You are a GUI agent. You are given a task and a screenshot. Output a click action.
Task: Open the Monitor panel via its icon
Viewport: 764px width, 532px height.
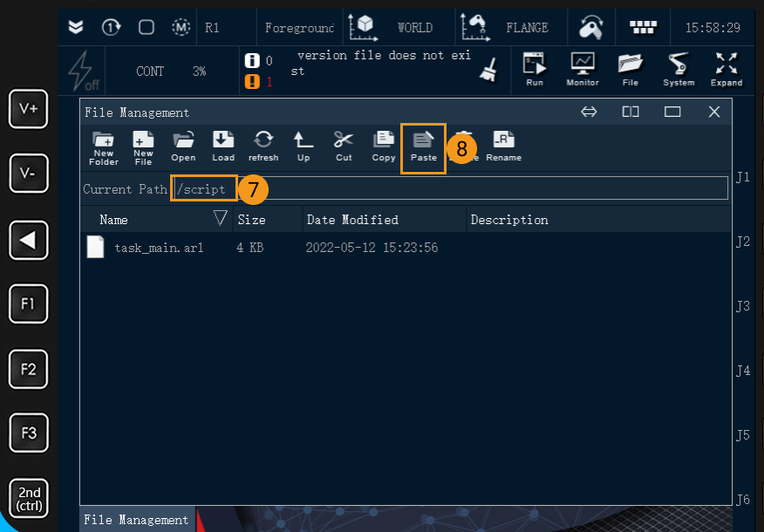(x=582, y=69)
